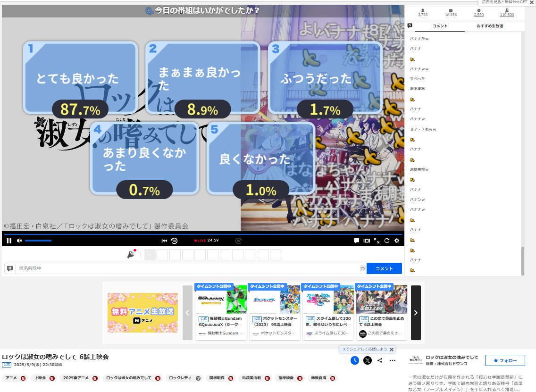
Task: Open dictionary icon next to 2025春アニメ tag
Action: [95, 378]
